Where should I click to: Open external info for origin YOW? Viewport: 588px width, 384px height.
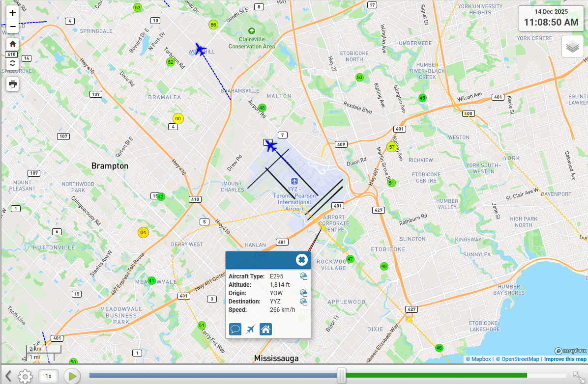pos(303,293)
